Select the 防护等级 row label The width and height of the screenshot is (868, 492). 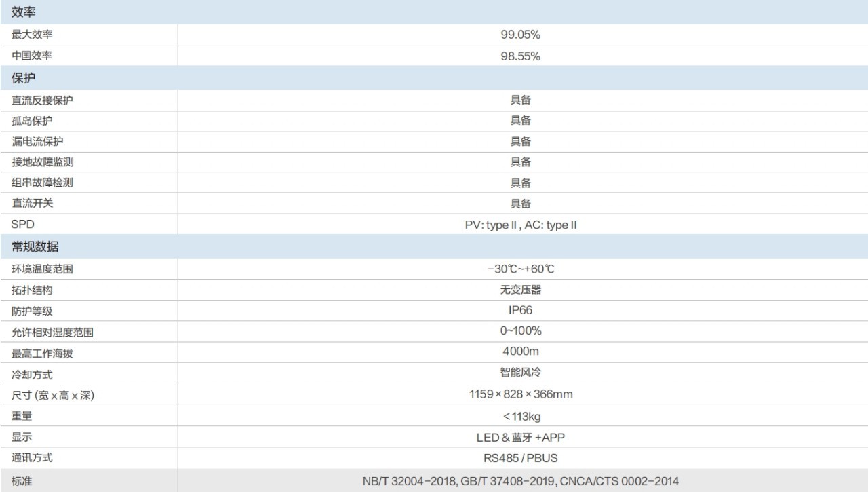pyautogui.click(x=32, y=311)
